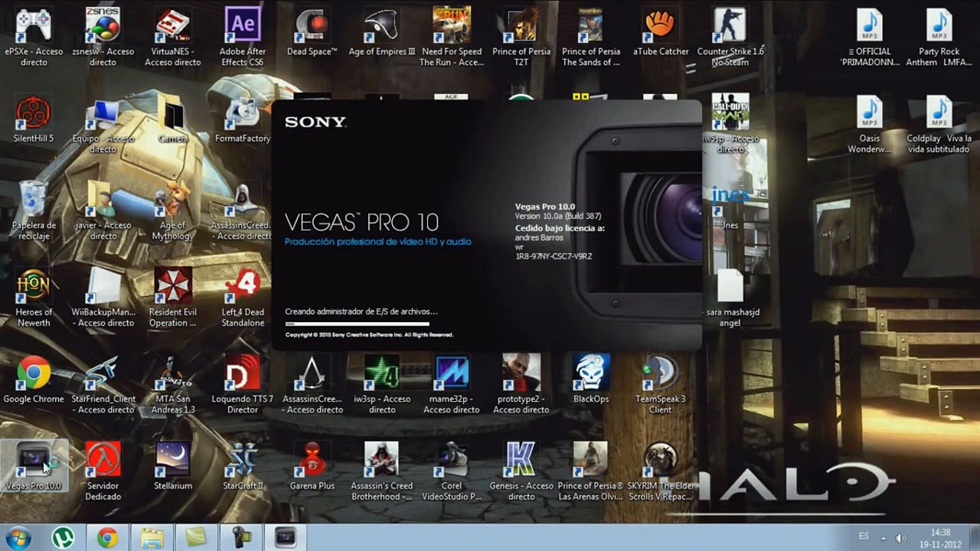980x551 pixels.
Task: Select the Oasis Wonderwall MP3 file
Action: pos(870,122)
